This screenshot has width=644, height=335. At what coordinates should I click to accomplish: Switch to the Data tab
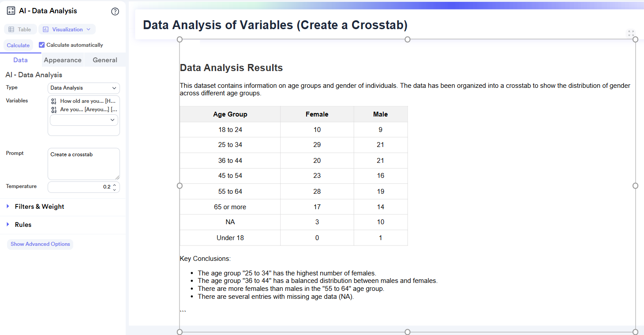coord(20,60)
